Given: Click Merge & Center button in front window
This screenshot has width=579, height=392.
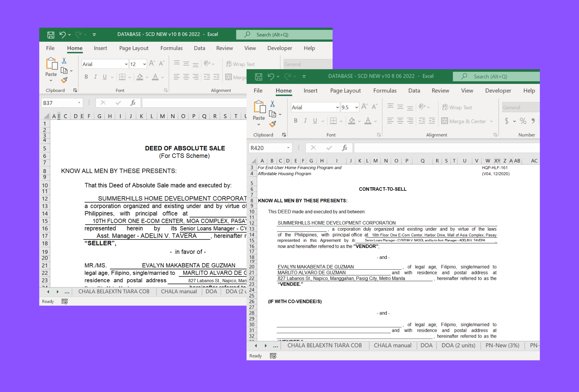Looking at the screenshot, I should (x=464, y=121).
